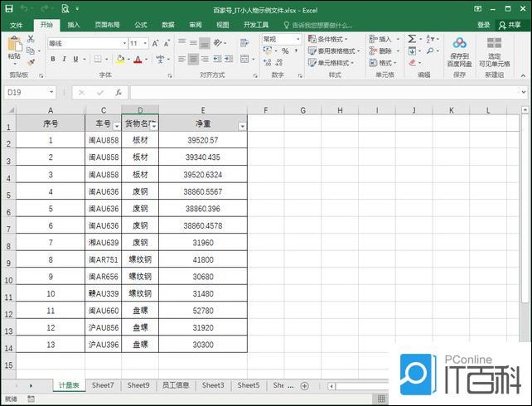Open the 车号 column filter dropdown
This screenshot has height=406, width=532.
[x=116, y=126]
